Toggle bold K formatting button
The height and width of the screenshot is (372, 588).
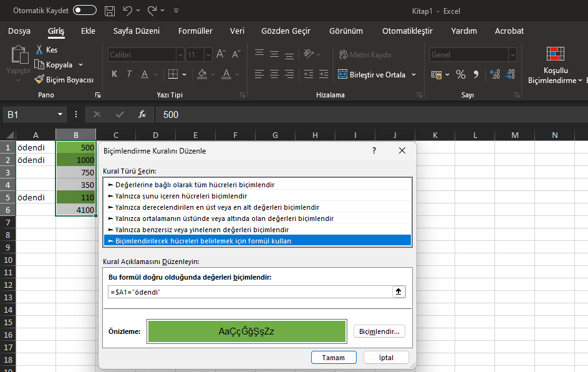click(x=115, y=75)
